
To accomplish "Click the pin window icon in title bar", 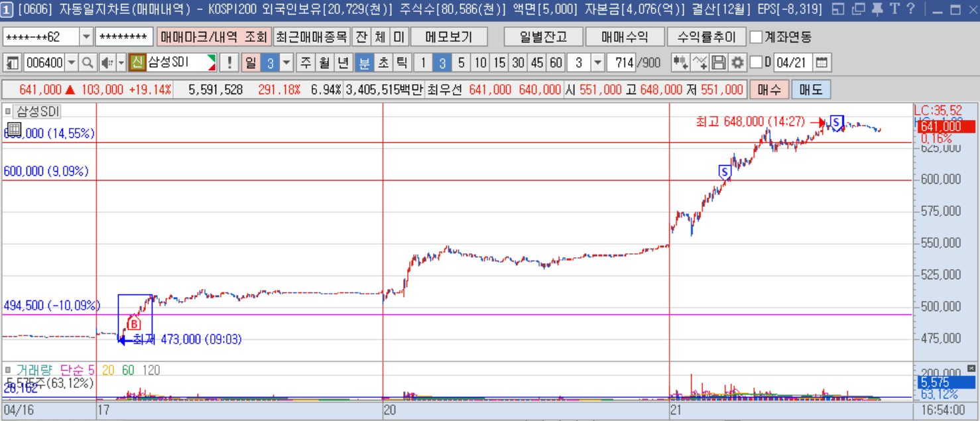I will (877, 9).
